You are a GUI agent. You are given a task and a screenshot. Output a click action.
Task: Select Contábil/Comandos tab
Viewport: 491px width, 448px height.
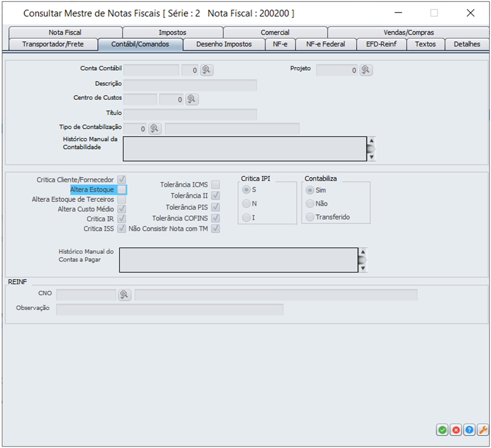(140, 44)
